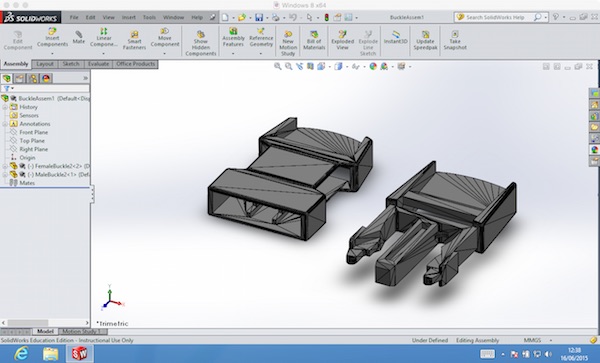Click the Edit Component button
The height and width of the screenshot is (363, 600).
(18, 40)
